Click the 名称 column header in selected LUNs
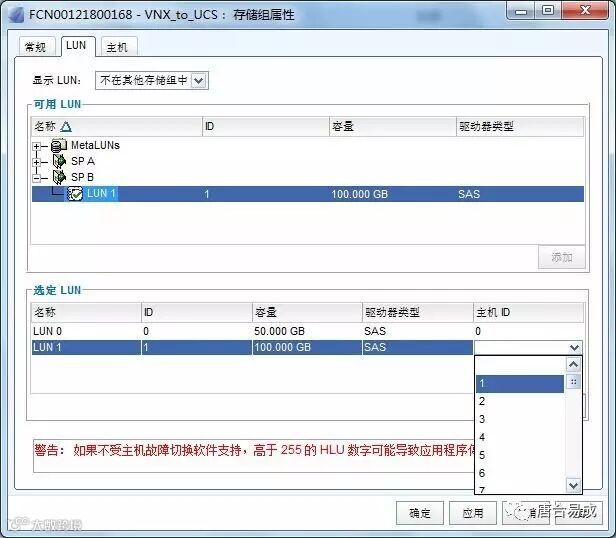The width and height of the screenshot is (616, 538). [86, 312]
